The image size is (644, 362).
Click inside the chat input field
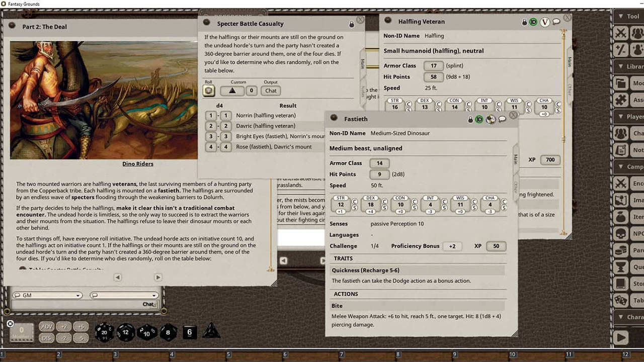[75, 304]
